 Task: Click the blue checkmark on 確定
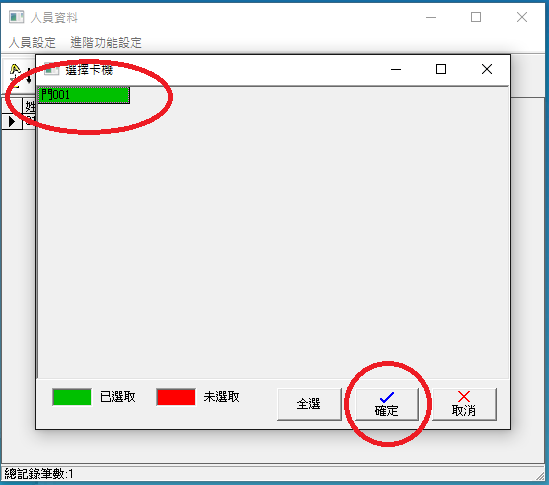point(387,397)
